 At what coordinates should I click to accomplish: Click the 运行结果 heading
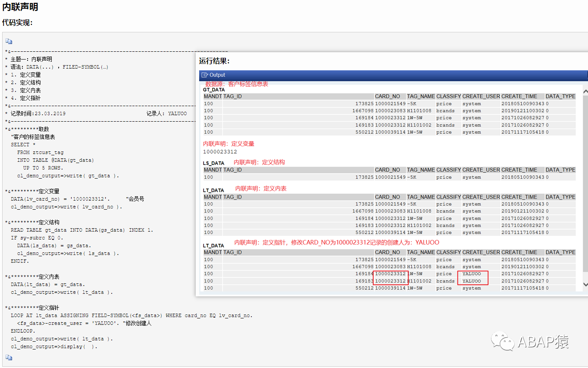pyautogui.click(x=214, y=61)
